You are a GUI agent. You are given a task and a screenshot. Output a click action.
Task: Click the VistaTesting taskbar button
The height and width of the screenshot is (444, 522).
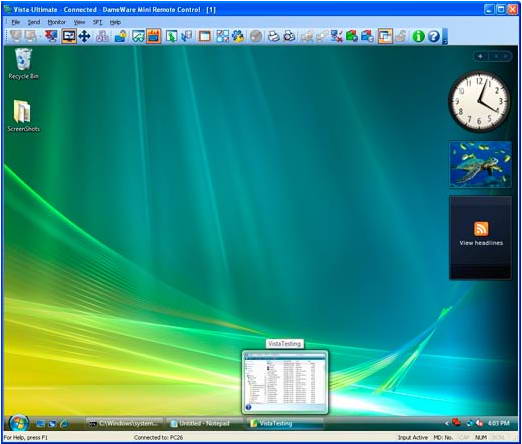(285, 423)
